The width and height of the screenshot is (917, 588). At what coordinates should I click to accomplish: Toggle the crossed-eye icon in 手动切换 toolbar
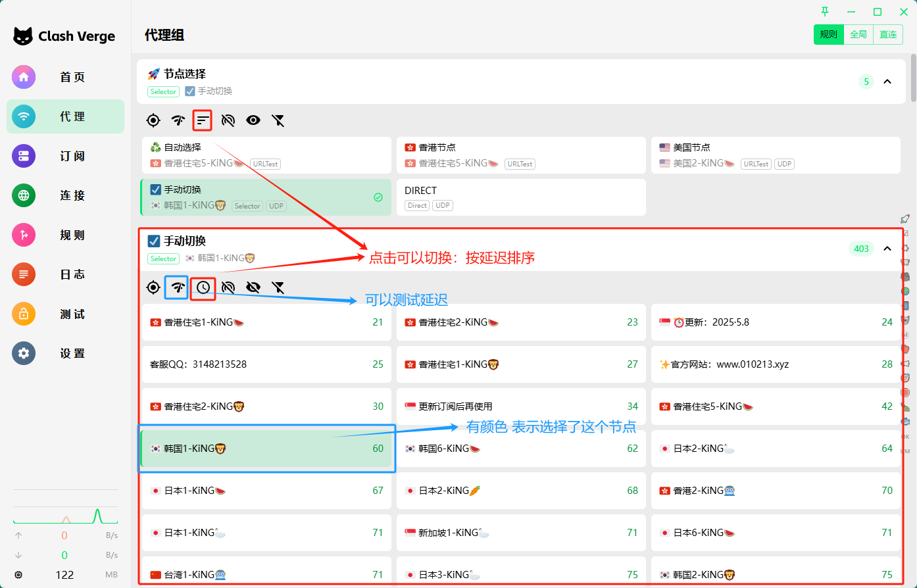click(253, 287)
